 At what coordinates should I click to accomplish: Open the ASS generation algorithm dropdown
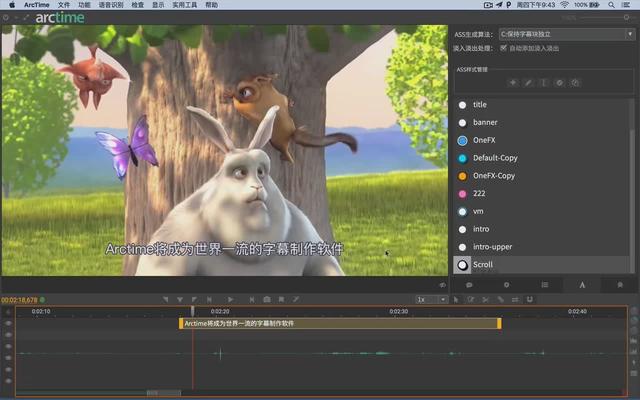[x=567, y=34]
